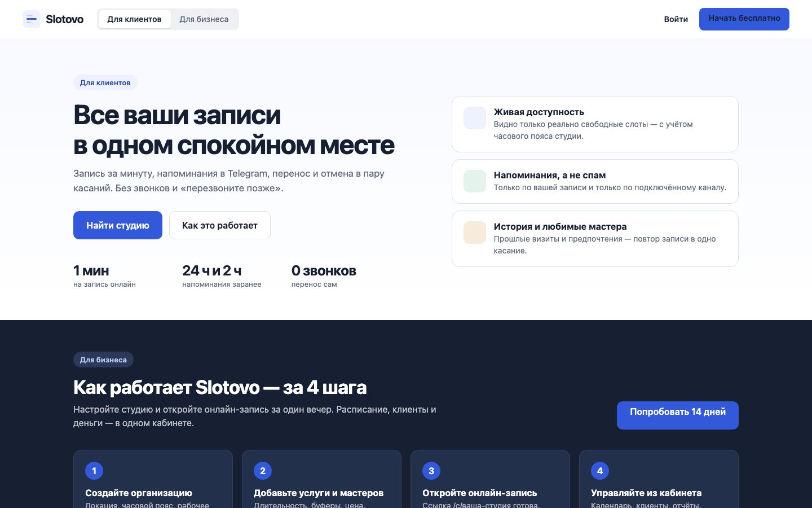Screen dimensions: 812x508
Task: Click История и любимые мастера title
Action: click(561, 226)
